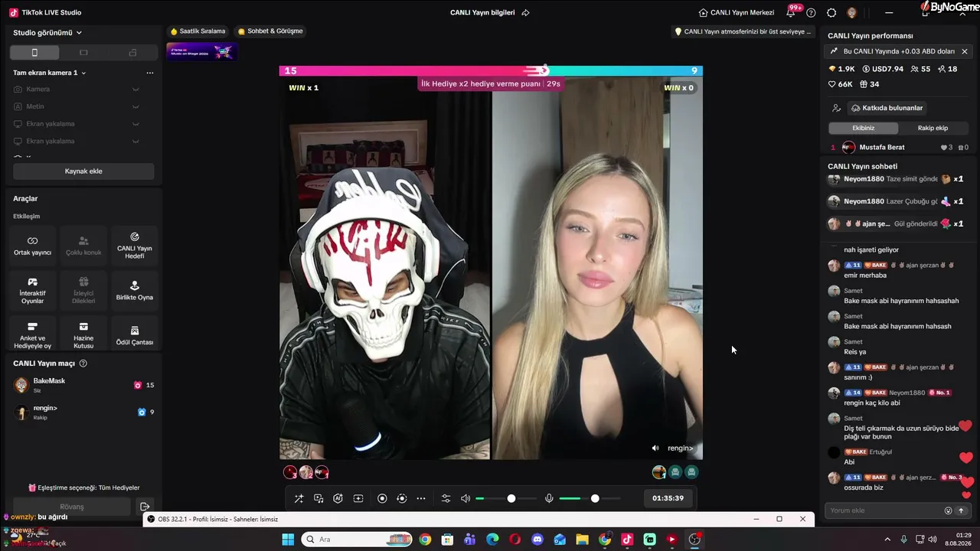Open TikTok LIVE Studio settings gear
The width and height of the screenshot is (980, 551).
(x=831, y=12)
